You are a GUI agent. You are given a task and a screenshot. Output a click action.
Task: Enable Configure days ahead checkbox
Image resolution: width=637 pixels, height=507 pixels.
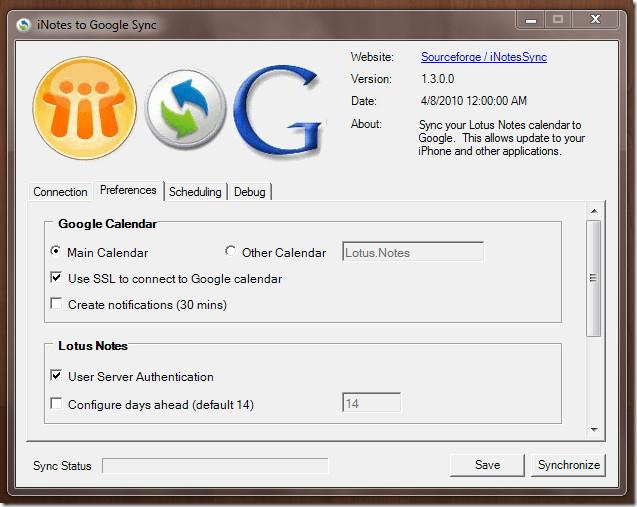pos(56,404)
